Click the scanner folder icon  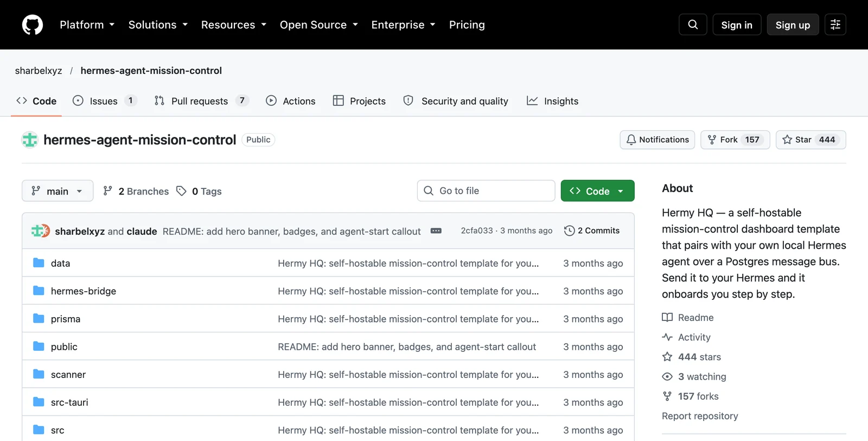[x=39, y=374]
